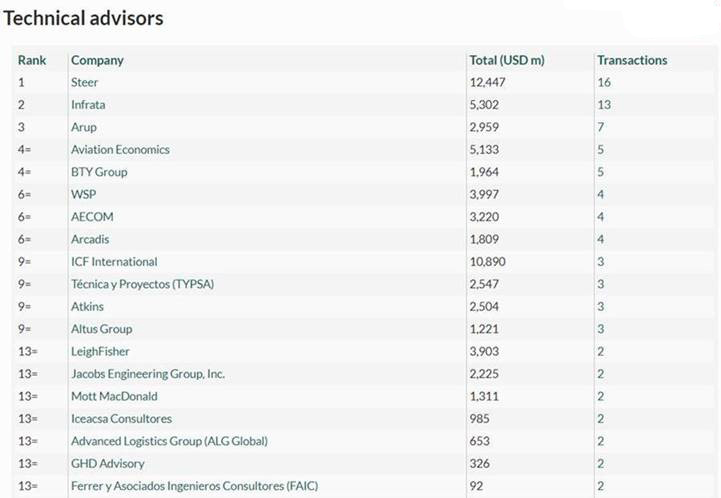Open the Infrata company link
The height and width of the screenshot is (498, 721).
88,105
